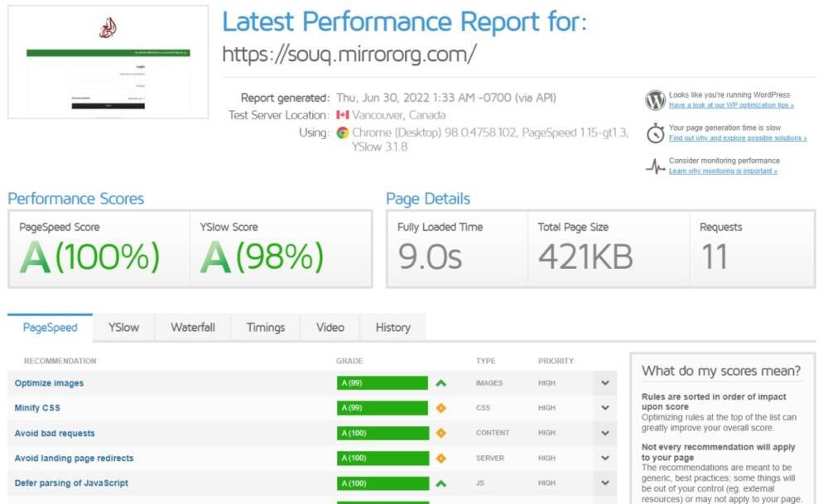The height and width of the screenshot is (504, 828).
Task: Click green up arrow beside Defer parsing of JavaScript
Action: click(441, 482)
